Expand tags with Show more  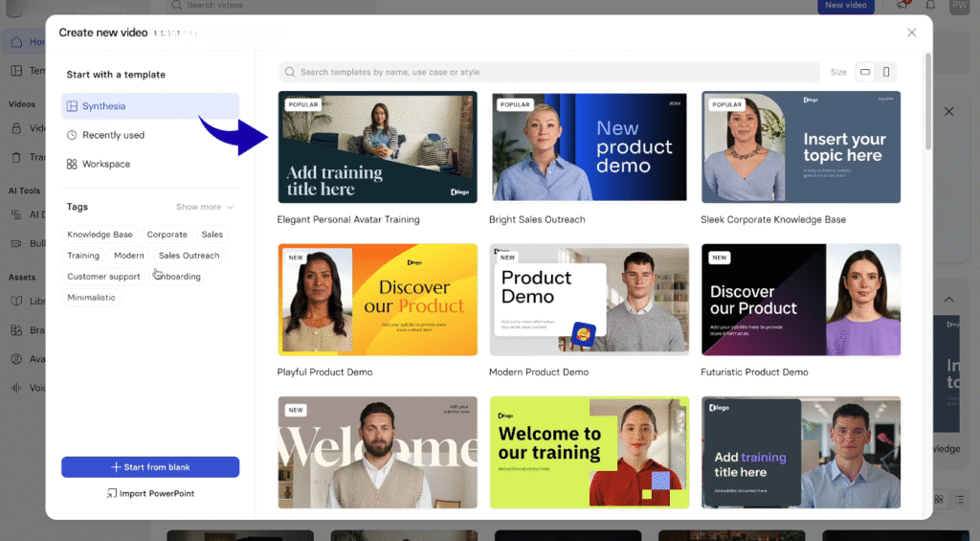tap(204, 207)
